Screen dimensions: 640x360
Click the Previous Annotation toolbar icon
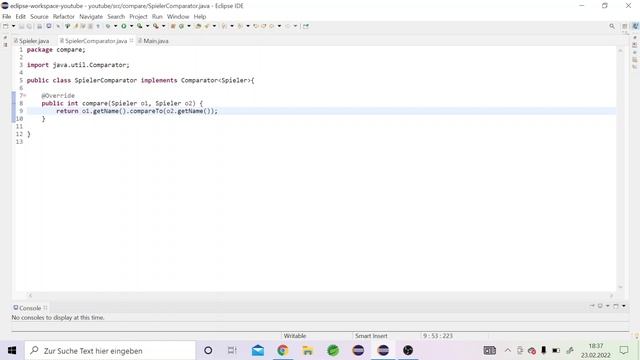click(x=240, y=26)
